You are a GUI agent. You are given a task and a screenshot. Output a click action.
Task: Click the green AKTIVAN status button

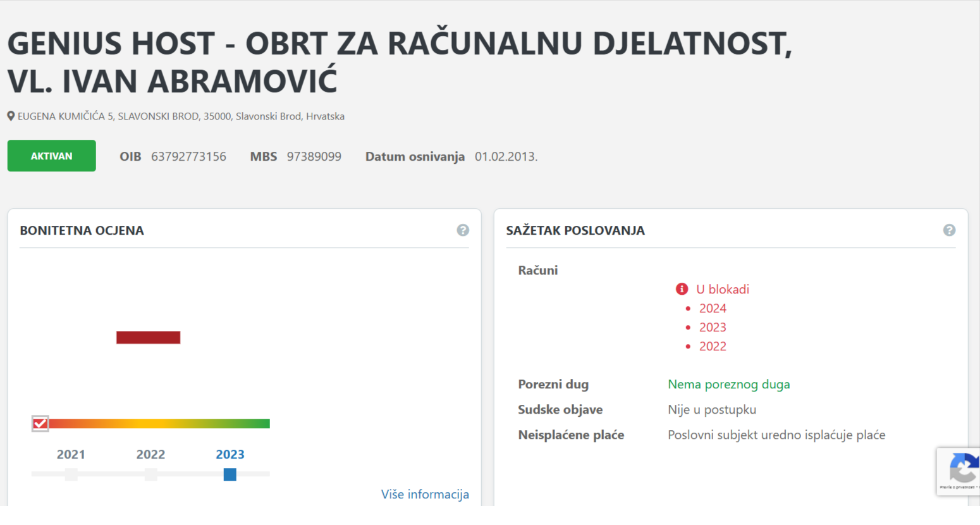[x=52, y=156]
